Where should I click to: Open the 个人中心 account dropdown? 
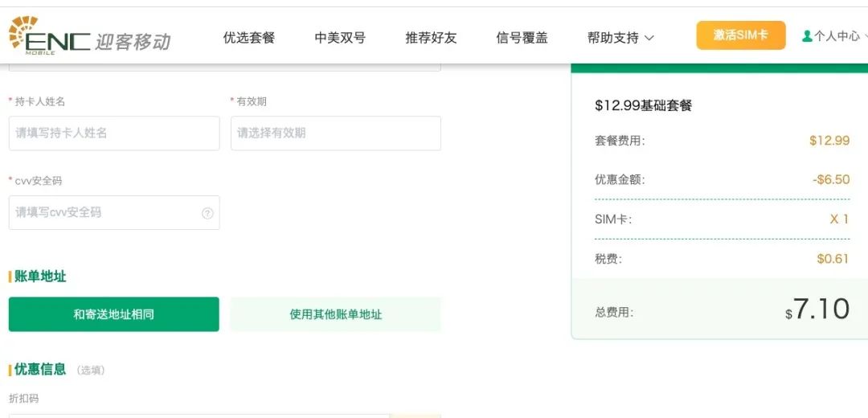coord(836,36)
